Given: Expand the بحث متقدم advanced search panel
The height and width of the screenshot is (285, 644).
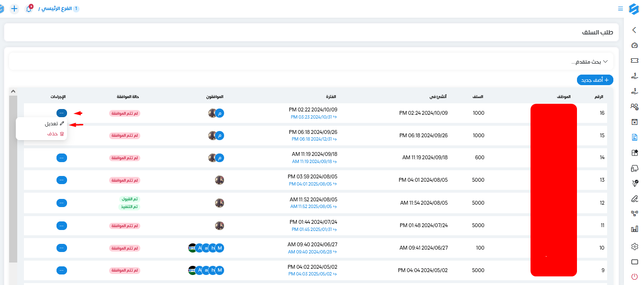Looking at the screenshot, I should (x=592, y=62).
